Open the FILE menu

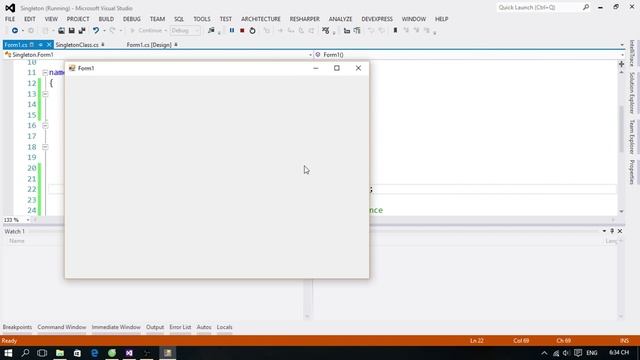click(10, 19)
